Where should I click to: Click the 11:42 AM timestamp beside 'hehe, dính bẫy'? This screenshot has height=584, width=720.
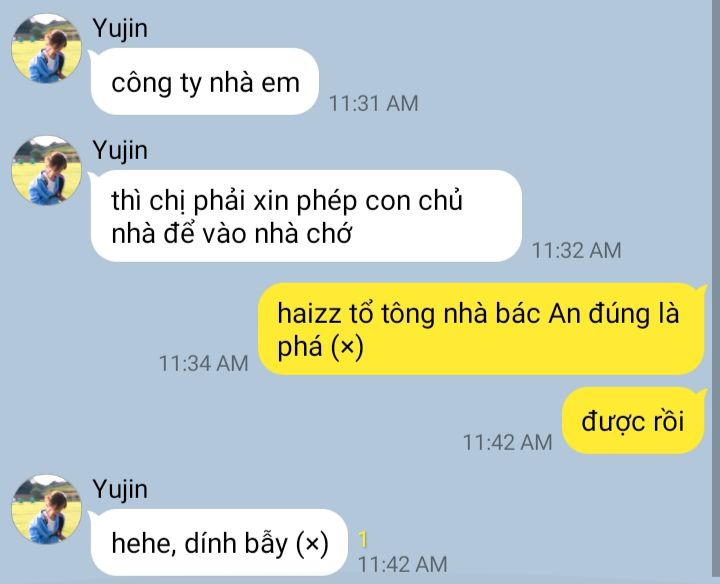click(x=403, y=564)
